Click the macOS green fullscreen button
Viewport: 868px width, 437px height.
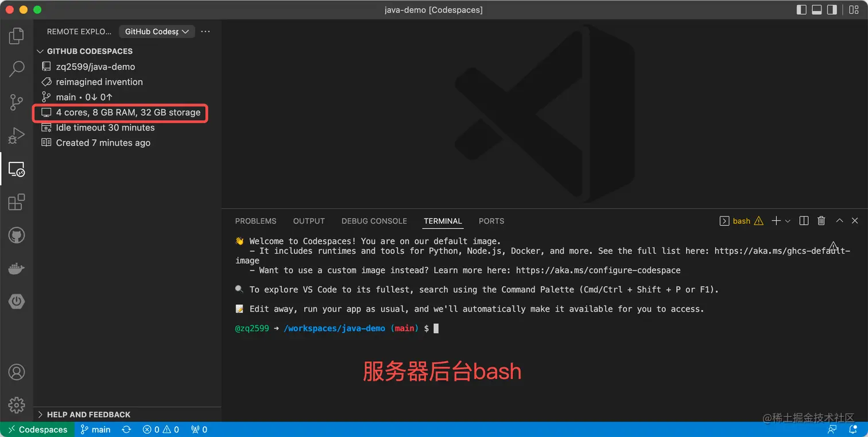tap(37, 10)
